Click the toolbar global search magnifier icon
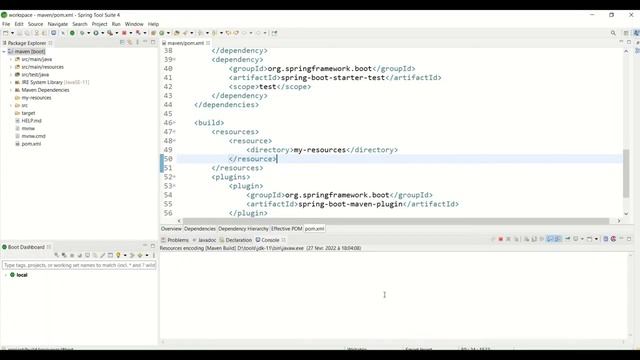 click(x=613, y=33)
